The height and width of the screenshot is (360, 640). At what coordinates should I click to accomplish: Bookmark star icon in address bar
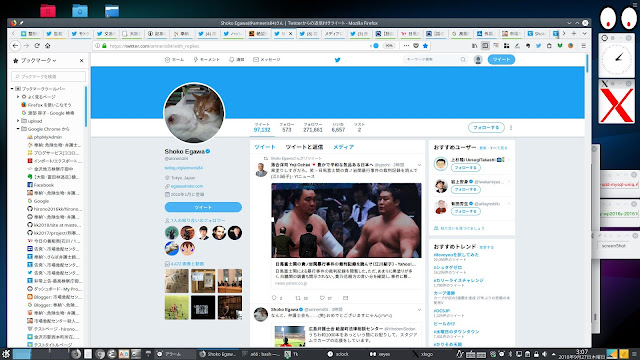(x=425, y=46)
